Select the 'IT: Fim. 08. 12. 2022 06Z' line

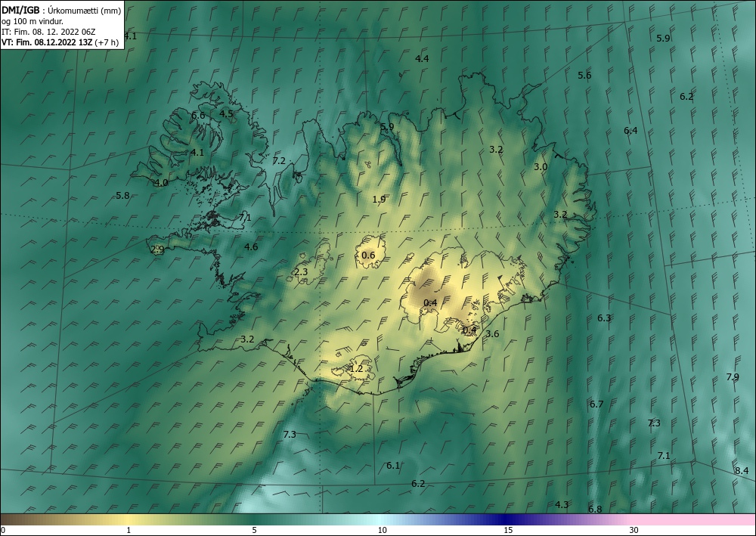click(48, 32)
